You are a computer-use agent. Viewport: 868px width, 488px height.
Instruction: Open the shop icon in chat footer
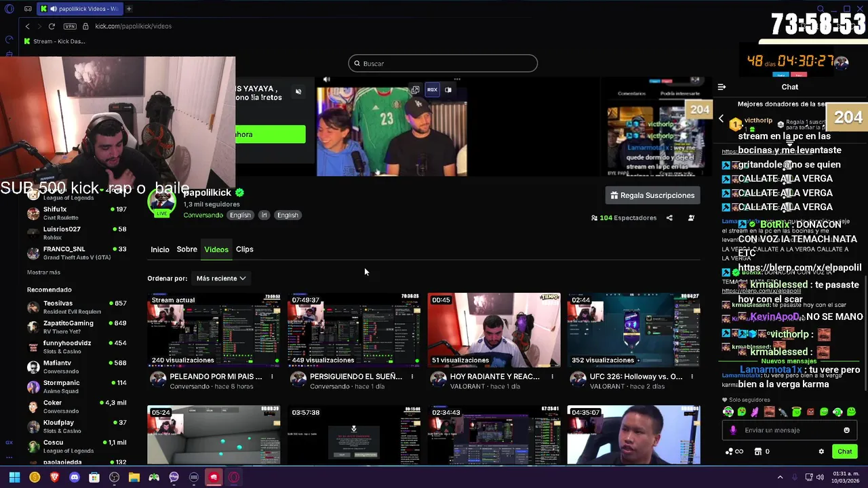[x=758, y=451]
